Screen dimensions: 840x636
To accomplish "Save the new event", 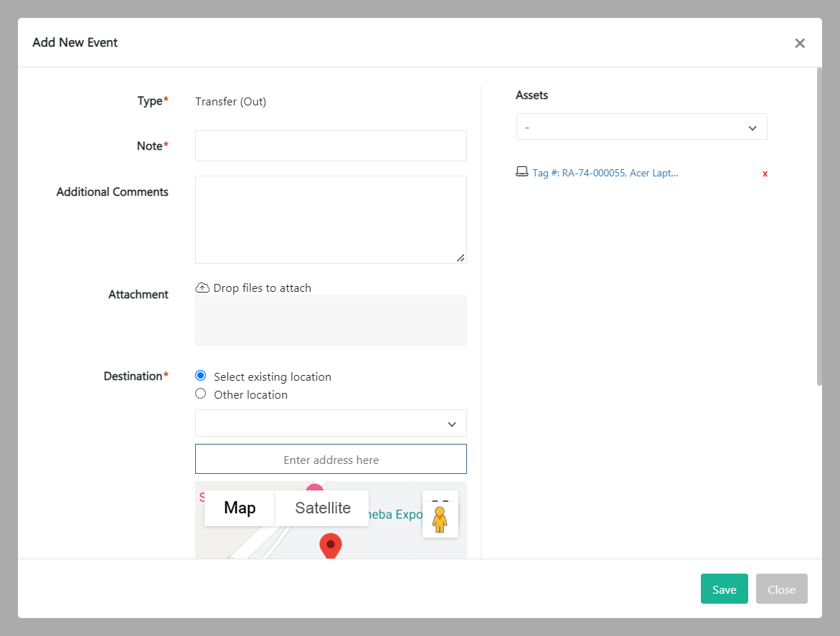I will pos(724,589).
